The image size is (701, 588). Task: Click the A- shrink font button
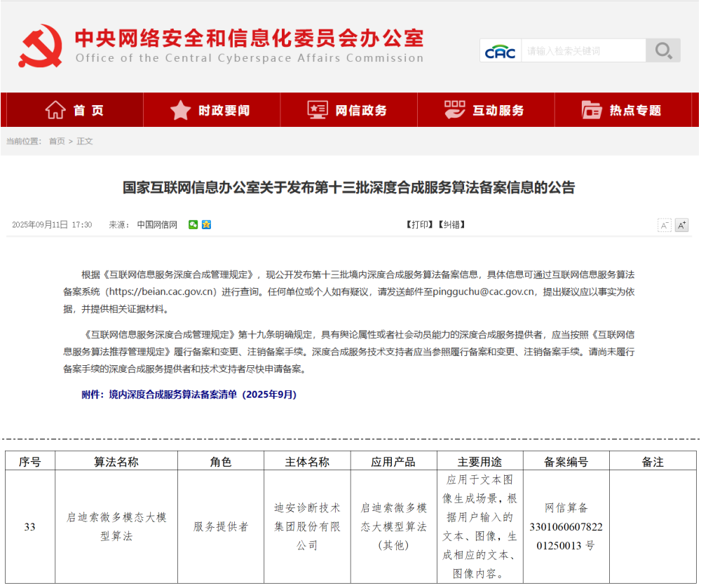click(664, 225)
